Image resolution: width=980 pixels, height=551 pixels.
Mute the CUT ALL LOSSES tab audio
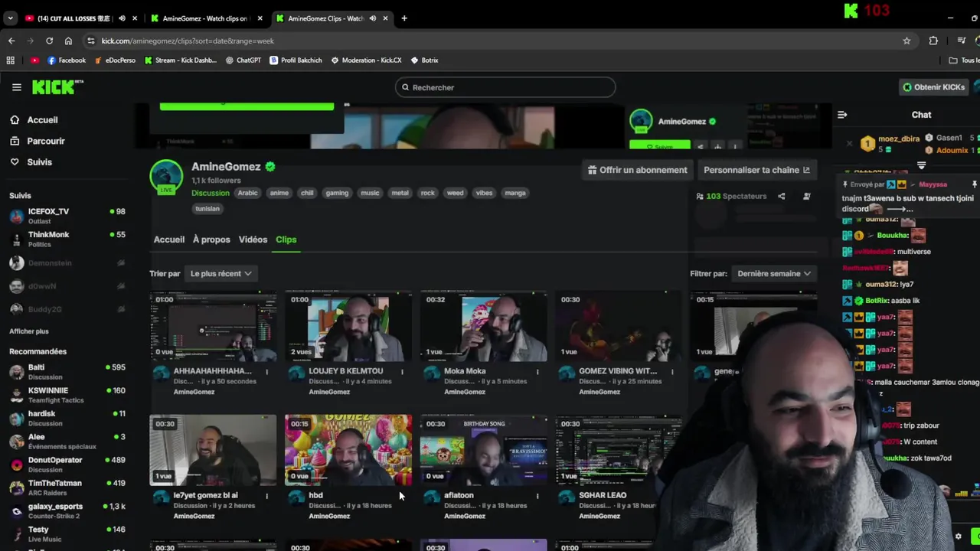click(x=122, y=18)
